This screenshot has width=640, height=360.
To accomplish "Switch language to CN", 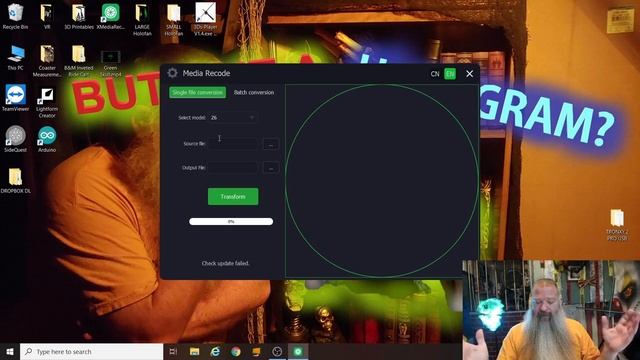I will (x=435, y=74).
